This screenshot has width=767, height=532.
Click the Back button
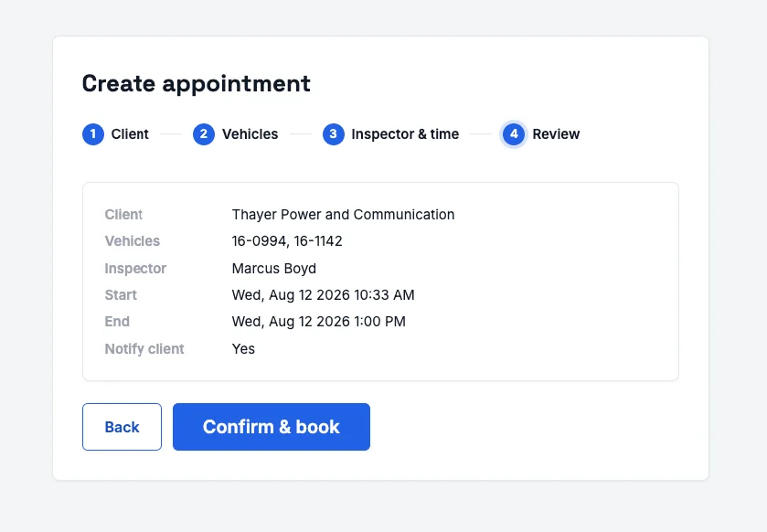pos(122,427)
